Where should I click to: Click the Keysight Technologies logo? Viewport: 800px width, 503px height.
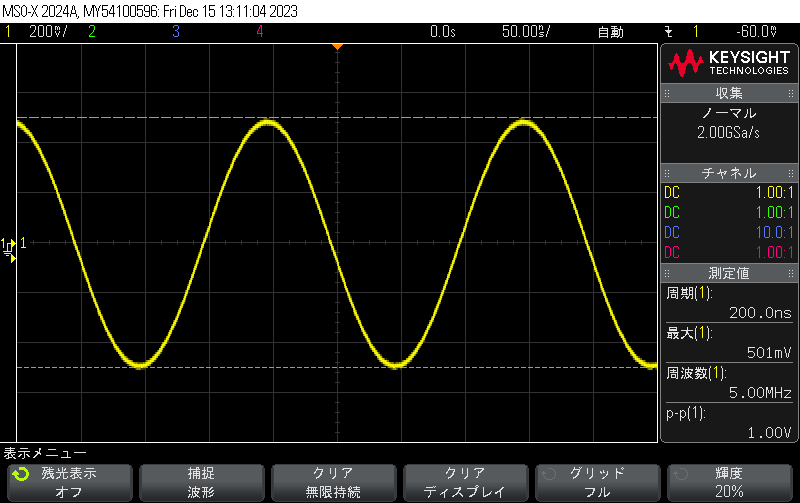coord(729,64)
